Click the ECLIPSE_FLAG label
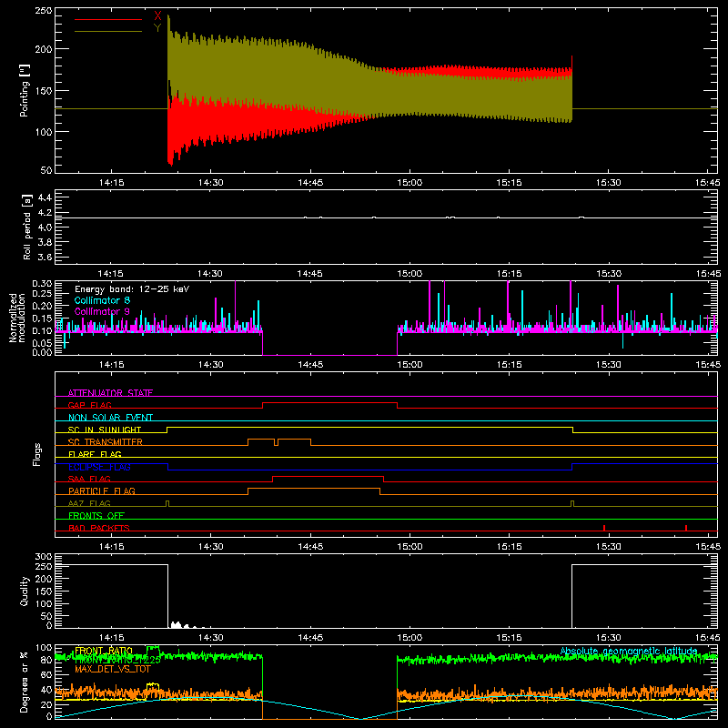This screenshot has width=728, height=728. tap(99, 467)
